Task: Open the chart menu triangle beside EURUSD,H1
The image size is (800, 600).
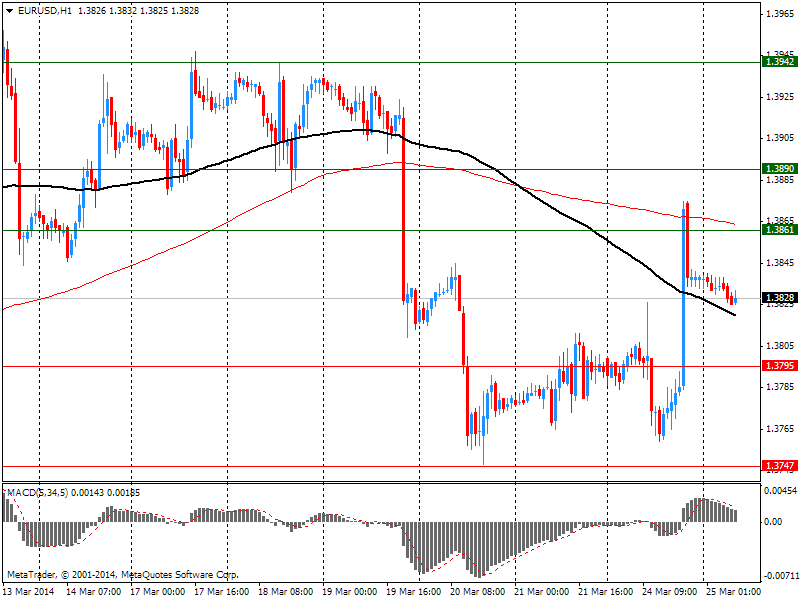Action: coord(10,11)
